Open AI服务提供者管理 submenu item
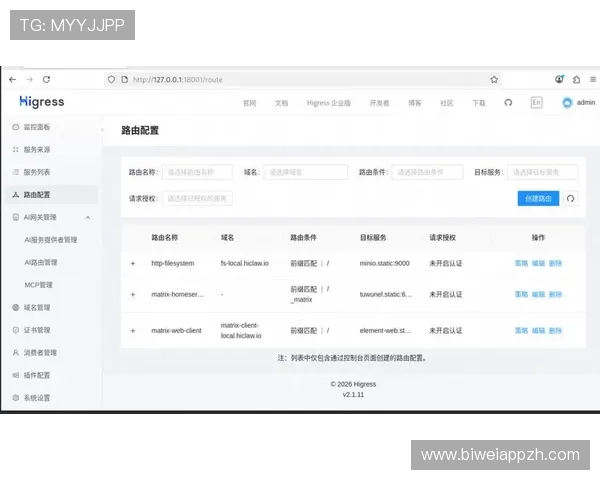Image resolution: width=600 pixels, height=480 pixels. pos(51,240)
